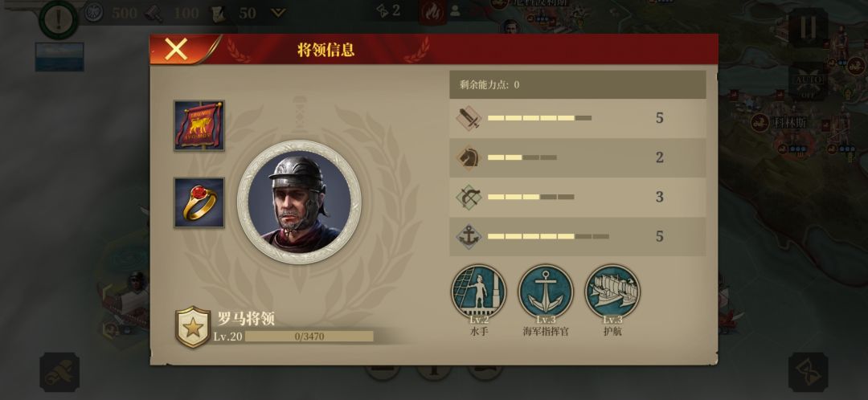The image size is (868, 400).
Task: Tap the bow archer stat icon
Action: 469,197
